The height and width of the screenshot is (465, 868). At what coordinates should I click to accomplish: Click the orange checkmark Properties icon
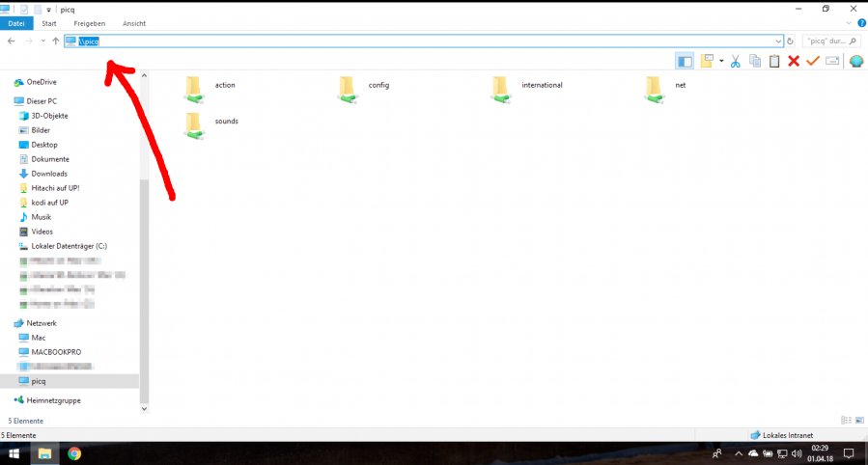pyautogui.click(x=813, y=62)
